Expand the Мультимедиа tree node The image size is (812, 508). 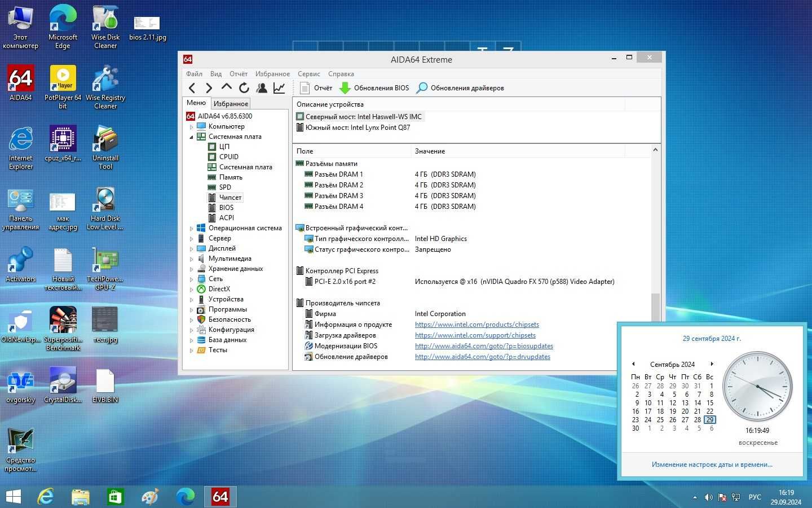(x=191, y=259)
